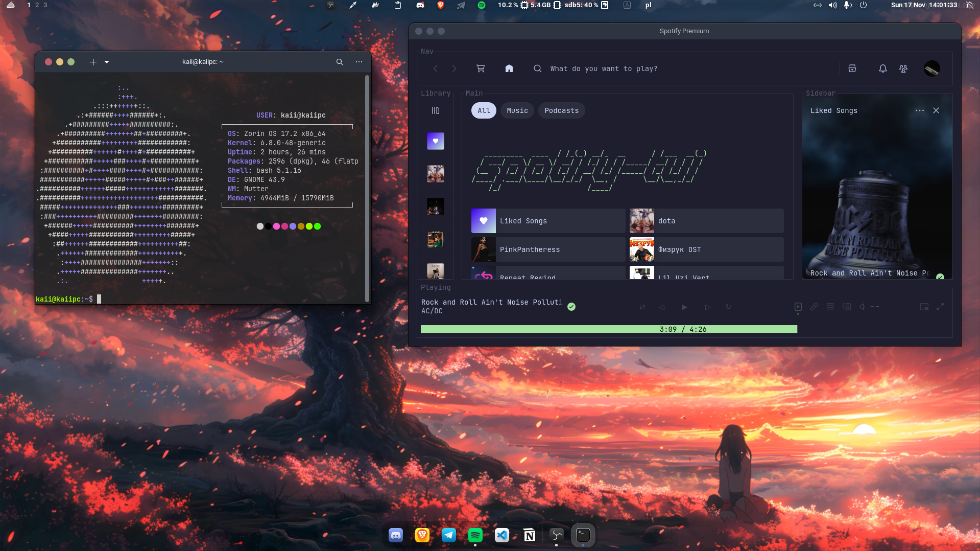The height and width of the screenshot is (551, 980).
Task: Launch Telegram from the dock
Action: coord(448,535)
